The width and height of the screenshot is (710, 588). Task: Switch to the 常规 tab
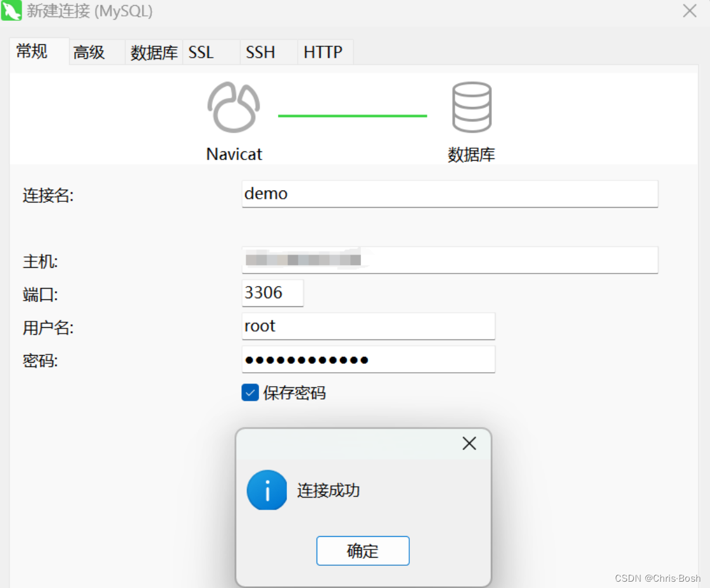[x=39, y=51]
